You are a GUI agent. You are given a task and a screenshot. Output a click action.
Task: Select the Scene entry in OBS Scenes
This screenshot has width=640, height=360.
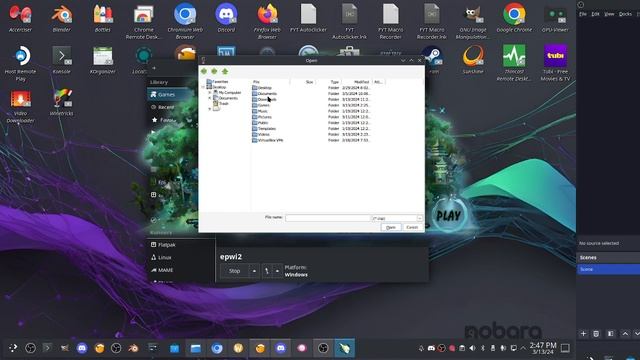pyautogui.click(x=608, y=269)
